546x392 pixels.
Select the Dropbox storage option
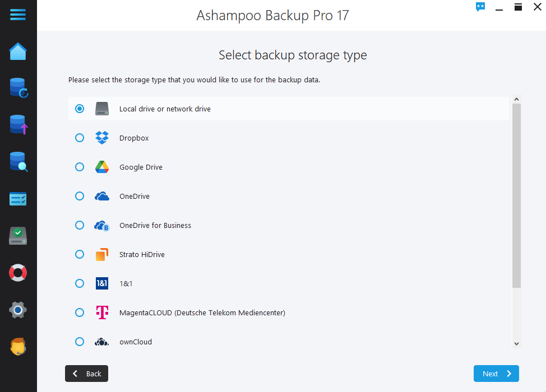coord(79,138)
